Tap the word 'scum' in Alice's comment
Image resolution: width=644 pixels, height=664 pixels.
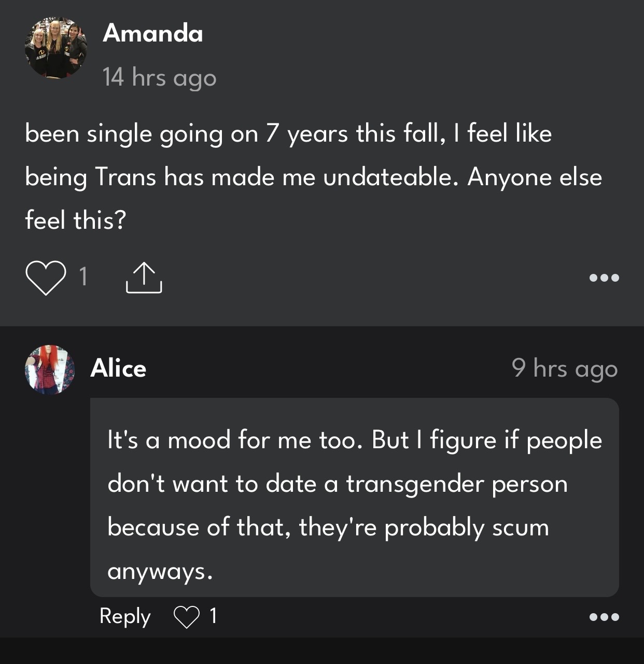[520, 528]
